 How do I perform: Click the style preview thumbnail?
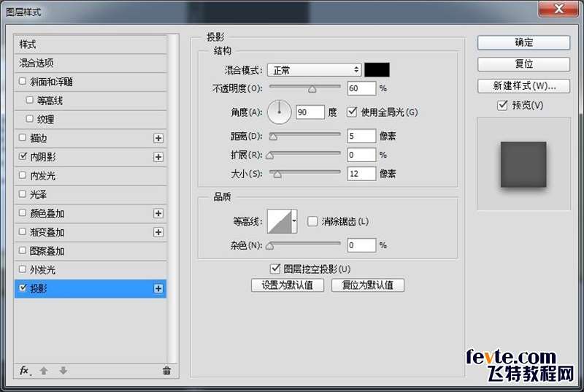coord(523,164)
